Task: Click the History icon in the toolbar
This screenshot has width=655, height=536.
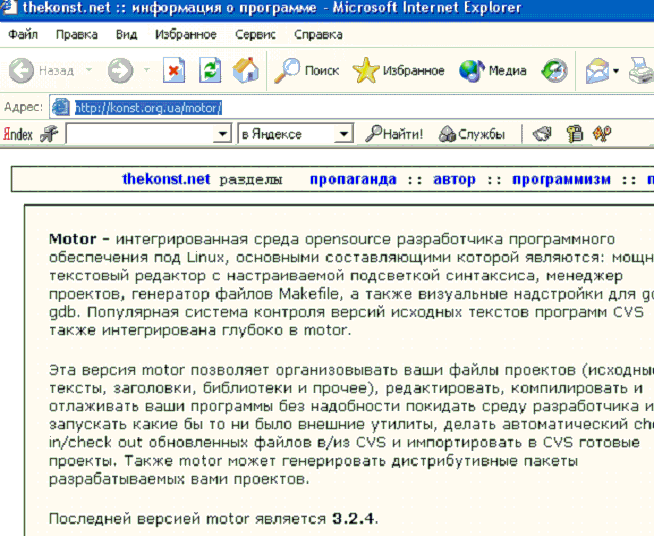Action: coord(555,71)
